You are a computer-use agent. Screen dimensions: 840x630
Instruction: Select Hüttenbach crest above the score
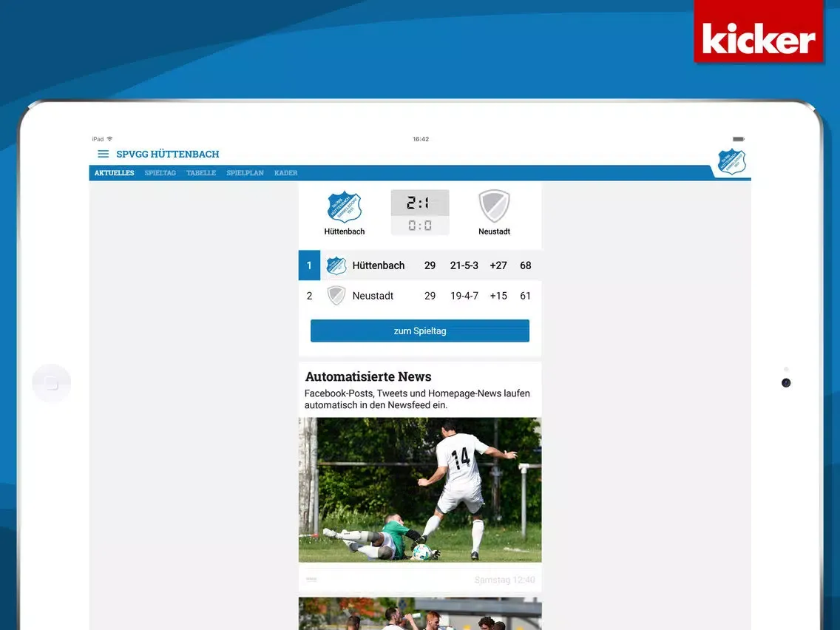point(345,207)
